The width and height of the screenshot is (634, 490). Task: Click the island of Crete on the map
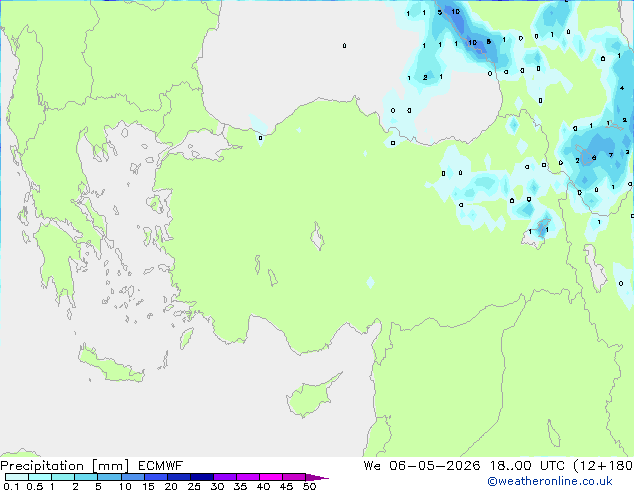point(111,366)
